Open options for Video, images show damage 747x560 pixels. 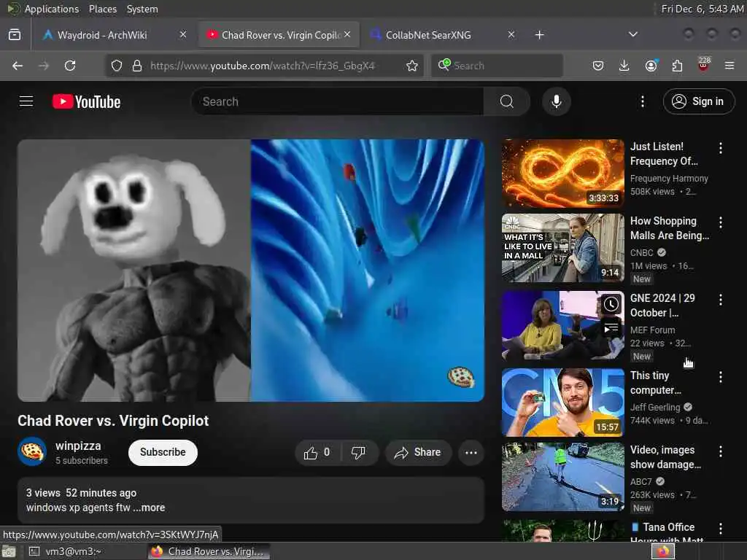pos(720,451)
